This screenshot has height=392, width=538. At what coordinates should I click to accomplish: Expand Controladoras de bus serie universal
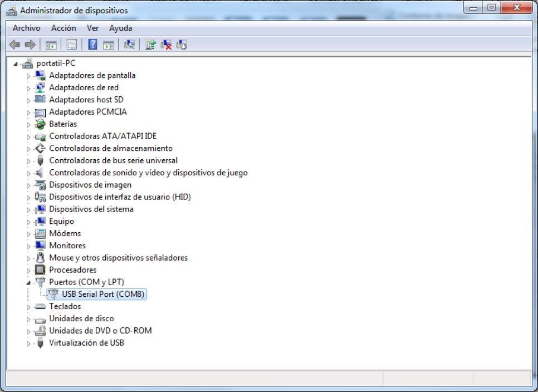(x=28, y=161)
